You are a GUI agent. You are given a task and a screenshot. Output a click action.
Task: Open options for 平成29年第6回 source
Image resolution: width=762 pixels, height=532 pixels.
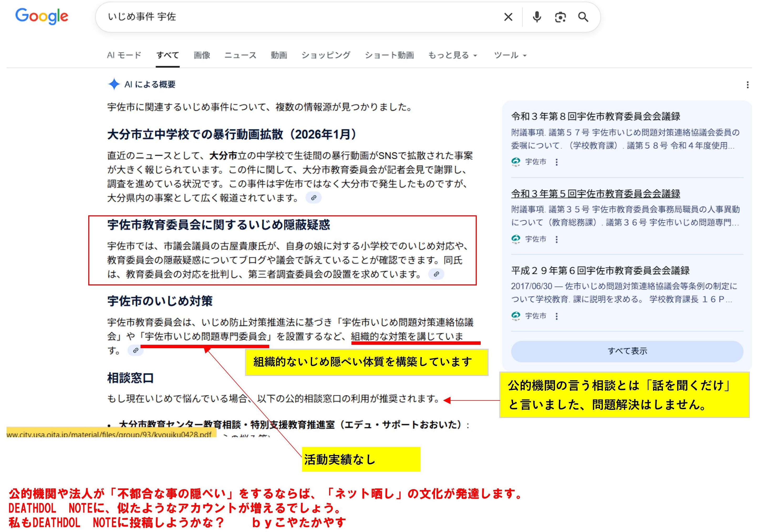pyautogui.click(x=557, y=316)
